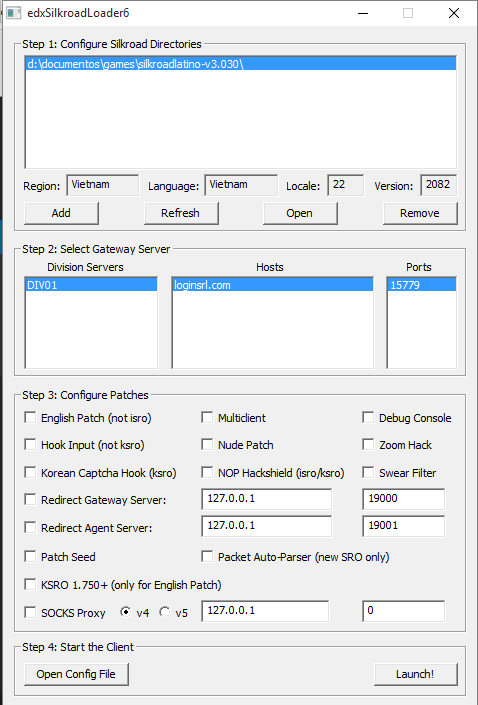The width and height of the screenshot is (478, 705).
Task: Click the Add button
Action: click(61, 213)
